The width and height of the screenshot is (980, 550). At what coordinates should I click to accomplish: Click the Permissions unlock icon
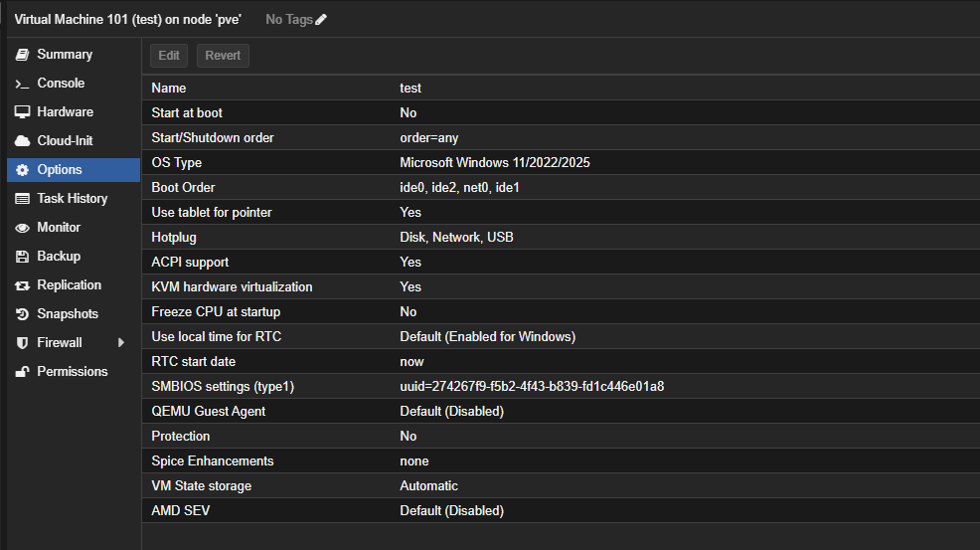22,372
